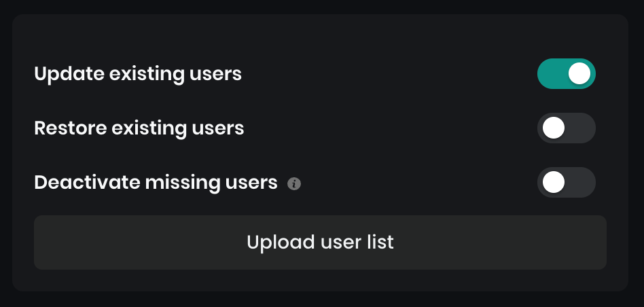Click the Deactivate missing users label text

(x=156, y=183)
